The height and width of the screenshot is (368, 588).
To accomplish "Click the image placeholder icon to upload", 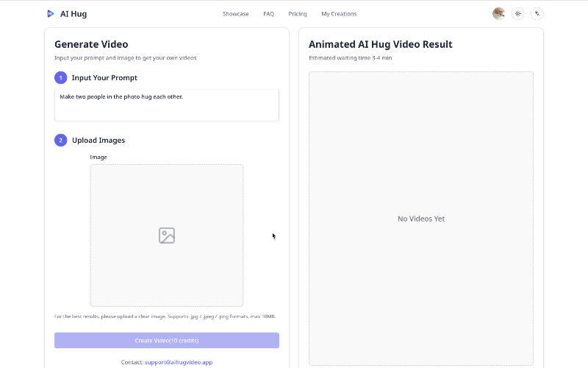I will [167, 236].
